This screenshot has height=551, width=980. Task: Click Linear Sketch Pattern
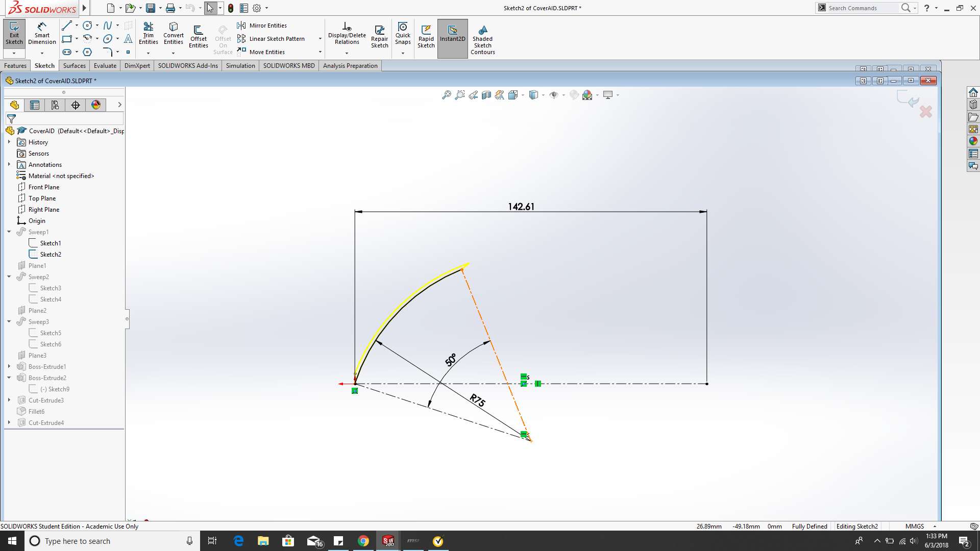click(271, 39)
